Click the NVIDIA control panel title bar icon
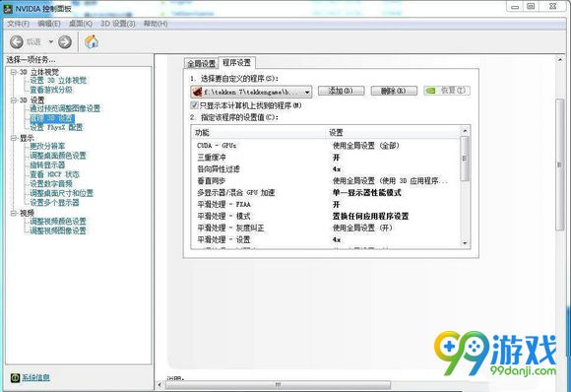 click(x=8, y=9)
